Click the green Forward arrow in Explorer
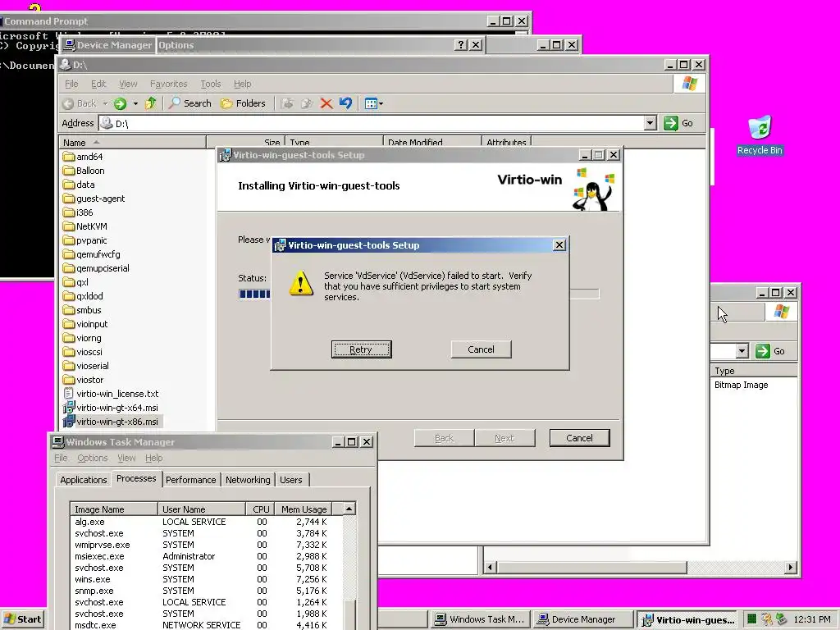The height and width of the screenshot is (630, 840). click(x=120, y=103)
